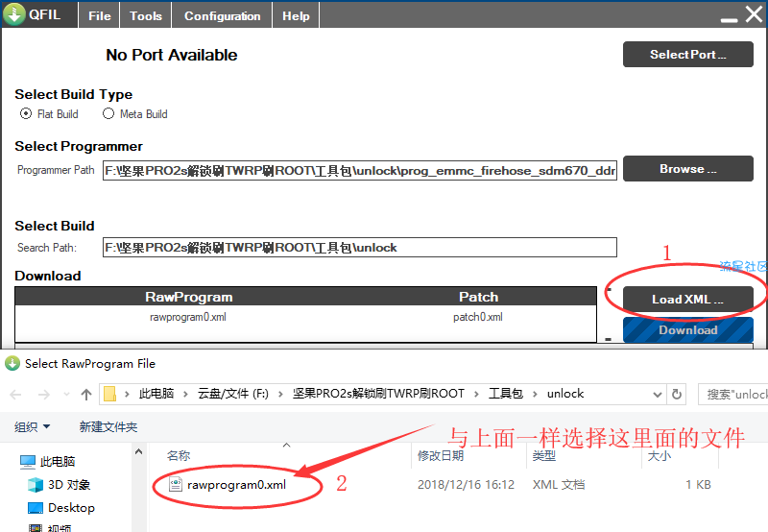Select Meta Build radio button
The image size is (768, 532).
[108, 113]
